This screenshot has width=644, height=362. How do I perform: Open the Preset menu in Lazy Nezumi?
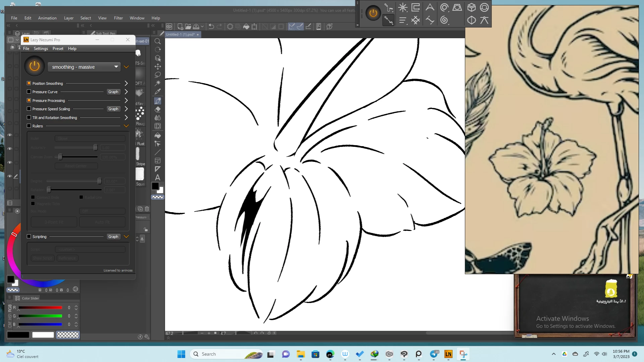58,49
